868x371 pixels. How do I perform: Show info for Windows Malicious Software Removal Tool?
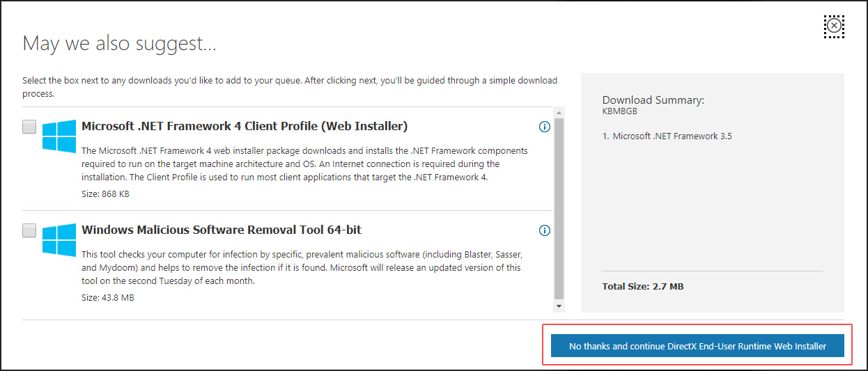pyautogui.click(x=545, y=230)
